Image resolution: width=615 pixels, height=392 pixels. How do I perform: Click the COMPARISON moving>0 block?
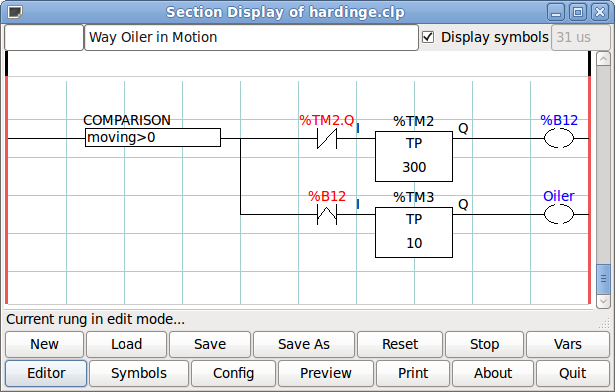pyautogui.click(x=153, y=137)
